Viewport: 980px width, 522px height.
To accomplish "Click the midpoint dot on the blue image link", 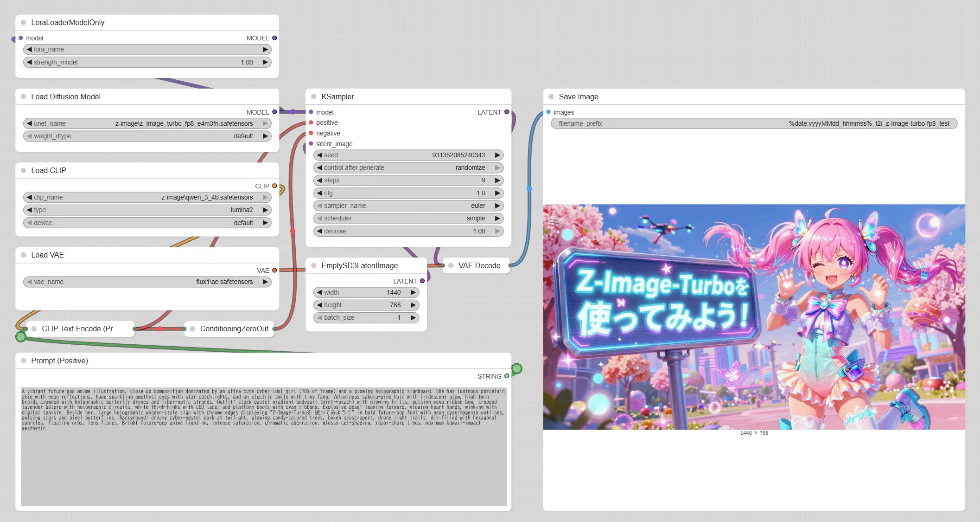I will [529, 189].
